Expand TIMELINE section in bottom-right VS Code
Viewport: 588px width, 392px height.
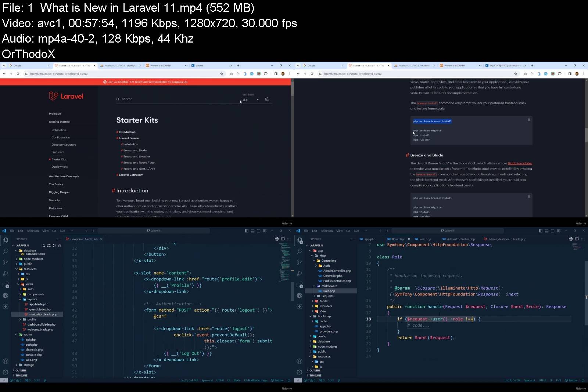[314, 375]
